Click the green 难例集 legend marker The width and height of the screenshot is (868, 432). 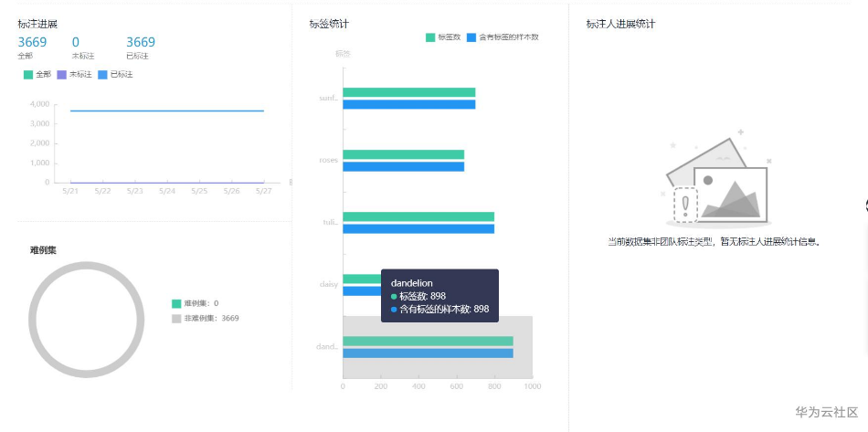coord(176,303)
